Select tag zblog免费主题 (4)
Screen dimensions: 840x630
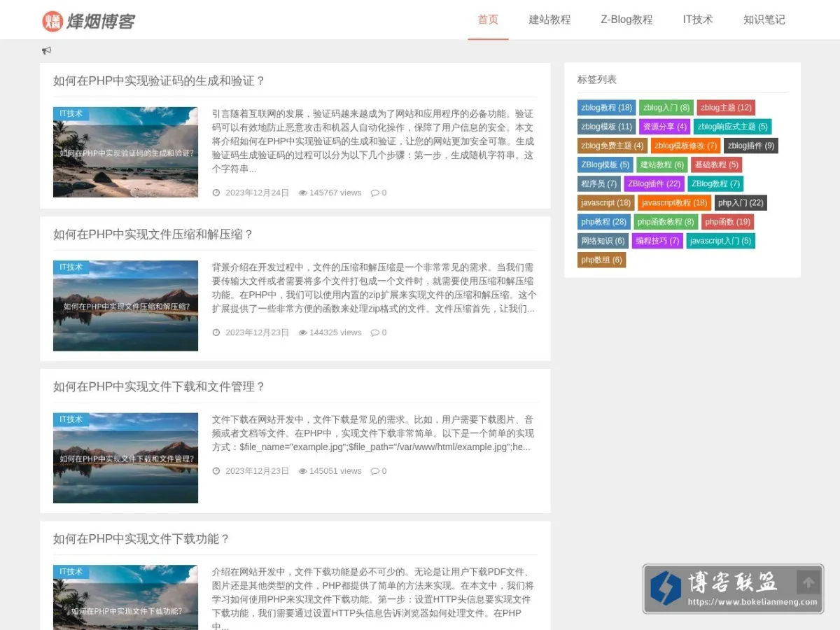[612, 146]
